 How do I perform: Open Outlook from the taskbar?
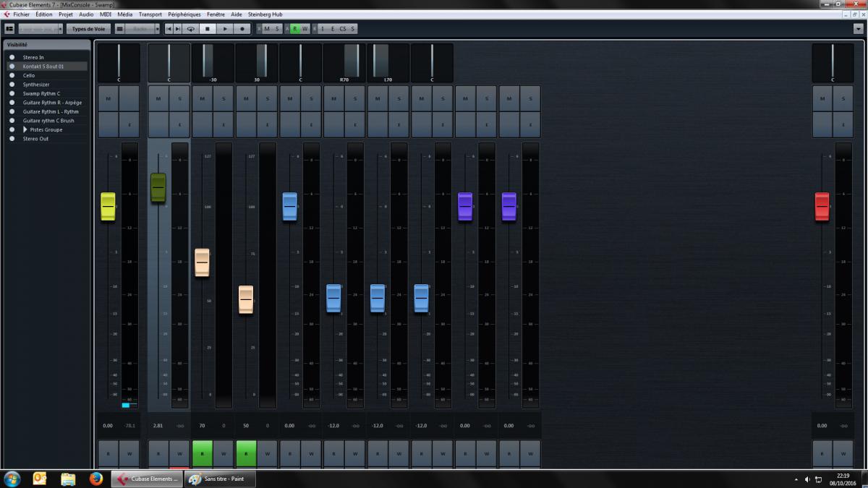click(40, 479)
